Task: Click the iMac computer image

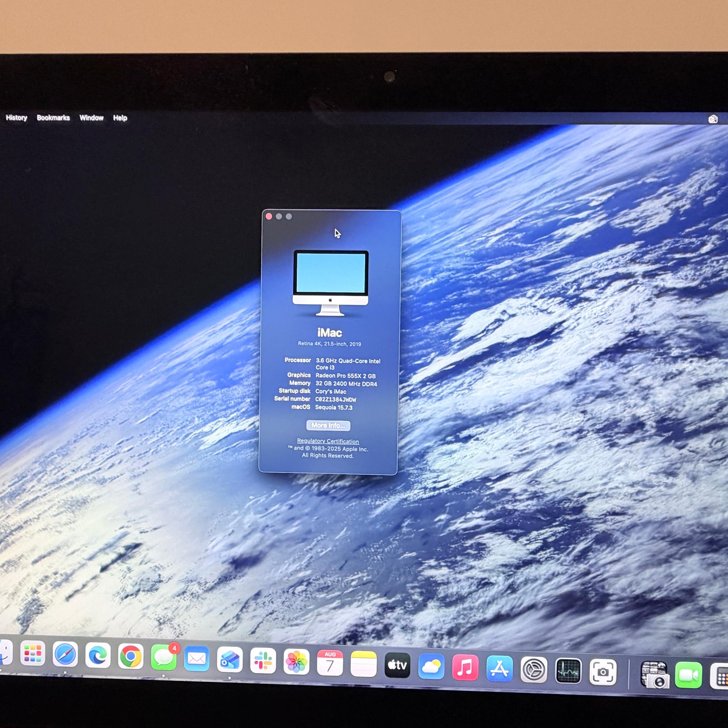Action: (331, 283)
